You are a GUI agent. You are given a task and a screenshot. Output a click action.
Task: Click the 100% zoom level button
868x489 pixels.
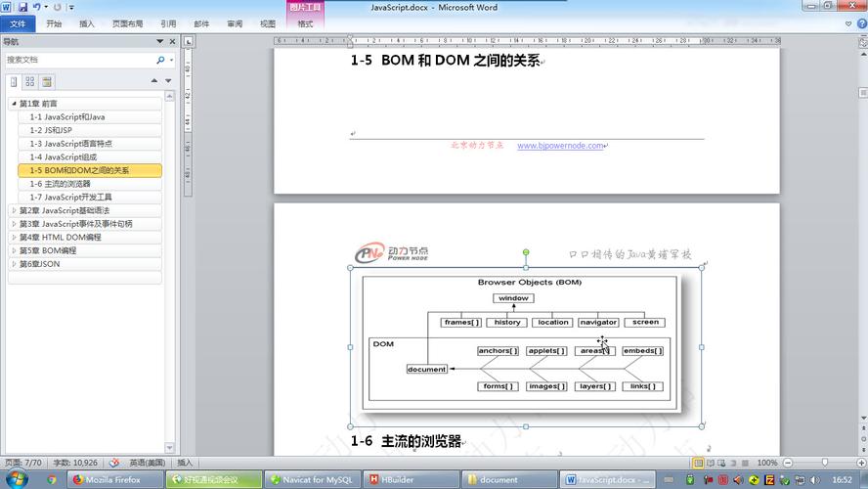coord(766,463)
